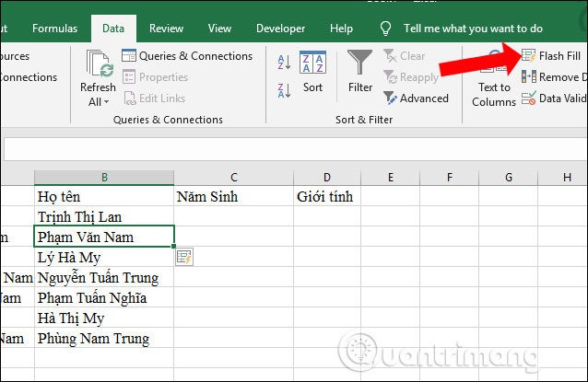Sort A to Z ascending

click(284, 63)
